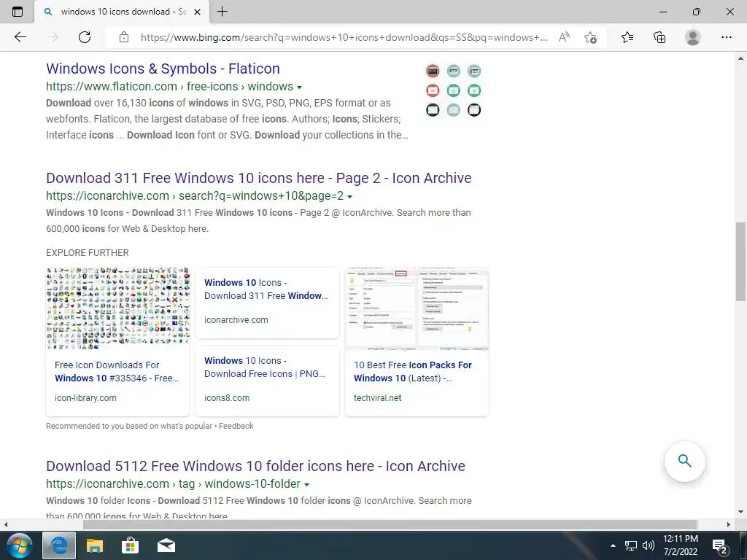This screenshot has width=747, height=560.
Task: Click the EXPLORE FURTHER heading
Action: (88, 253)
